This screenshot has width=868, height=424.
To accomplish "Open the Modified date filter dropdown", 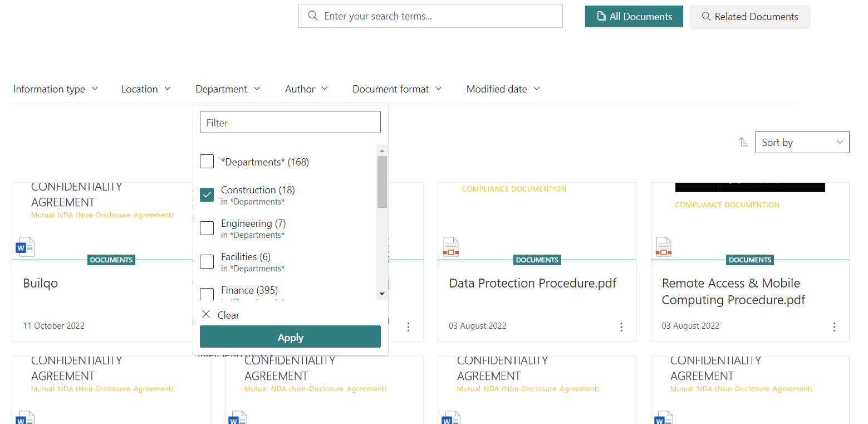I will [502, 89].
